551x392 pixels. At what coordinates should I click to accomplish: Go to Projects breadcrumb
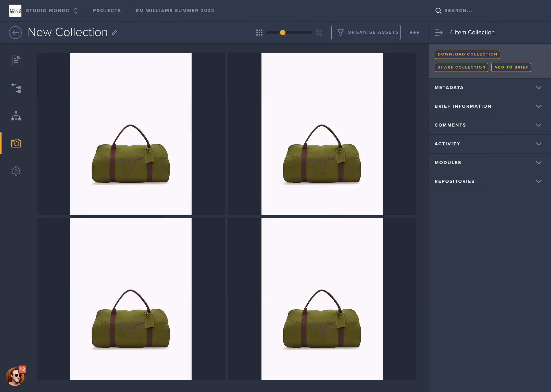107,11
